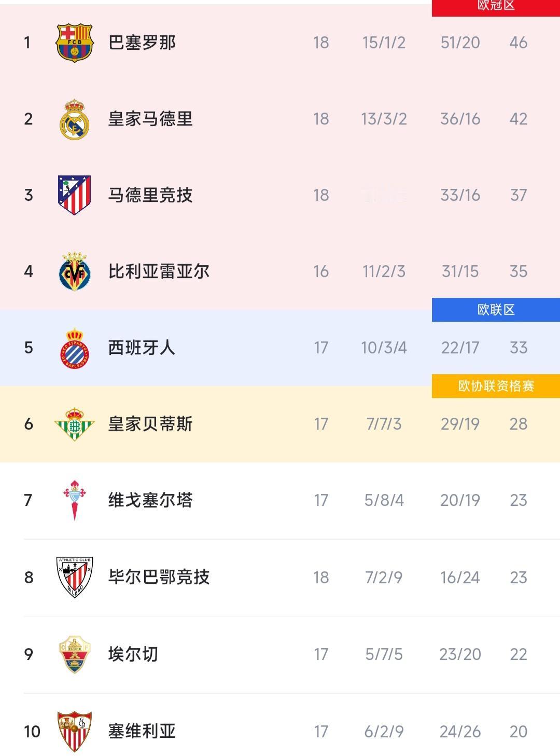Click the 欧协联资格赛 yellow banner
Viewport: 560px width, 756px height.
point(495,385)
